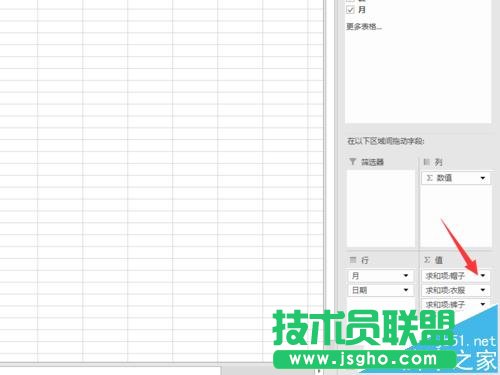Click the Σ 值 sigma icon
Viewport: 500px width, 375px height.
click(x=427, y=260)
